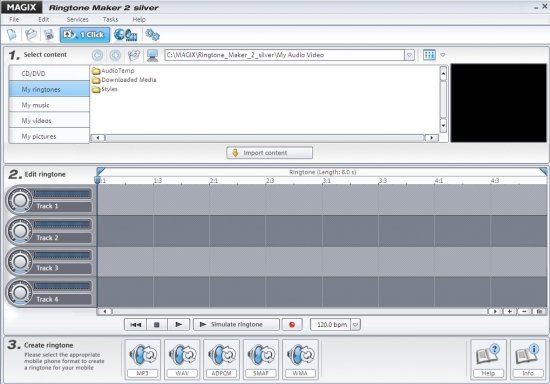Click the timeline scroll left arrow

[105, 311]
